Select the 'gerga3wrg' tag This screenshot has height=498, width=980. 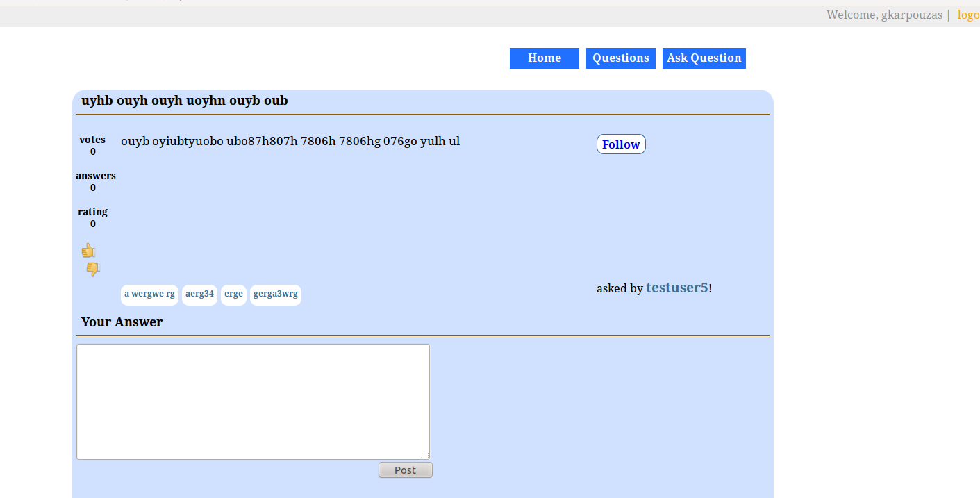click(275, 294)
